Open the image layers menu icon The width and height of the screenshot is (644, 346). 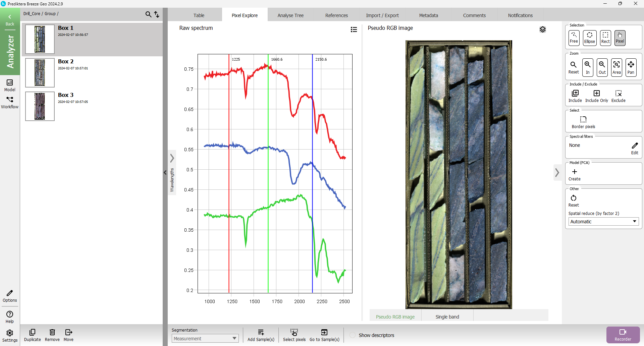point(542,30)
